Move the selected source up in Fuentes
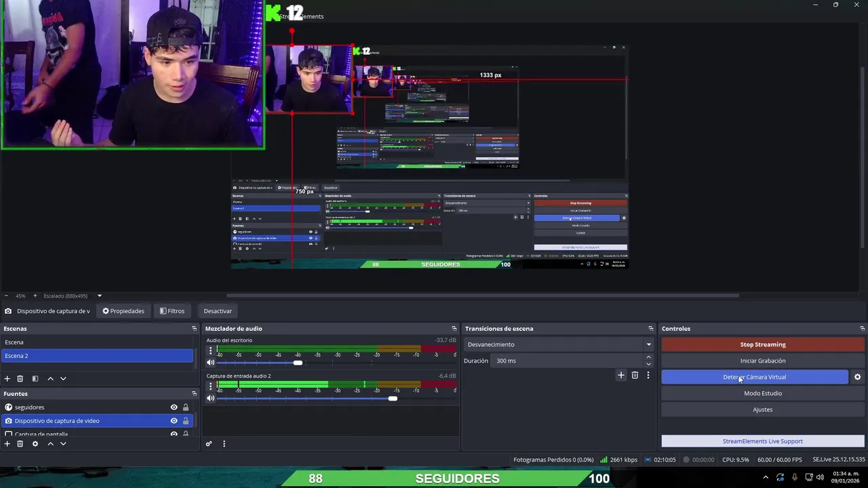Screen dimensions: 868x488 coord(50,443)
